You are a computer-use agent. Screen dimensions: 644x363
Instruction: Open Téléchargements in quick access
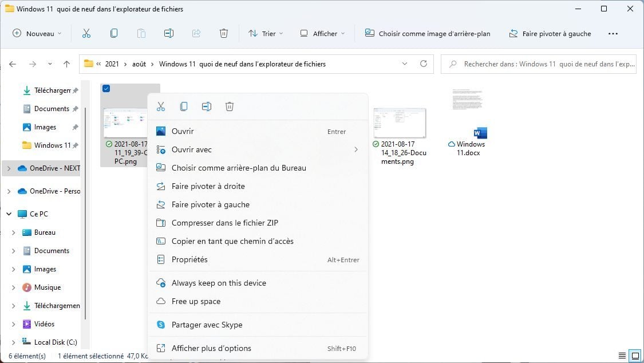[50, 90]
